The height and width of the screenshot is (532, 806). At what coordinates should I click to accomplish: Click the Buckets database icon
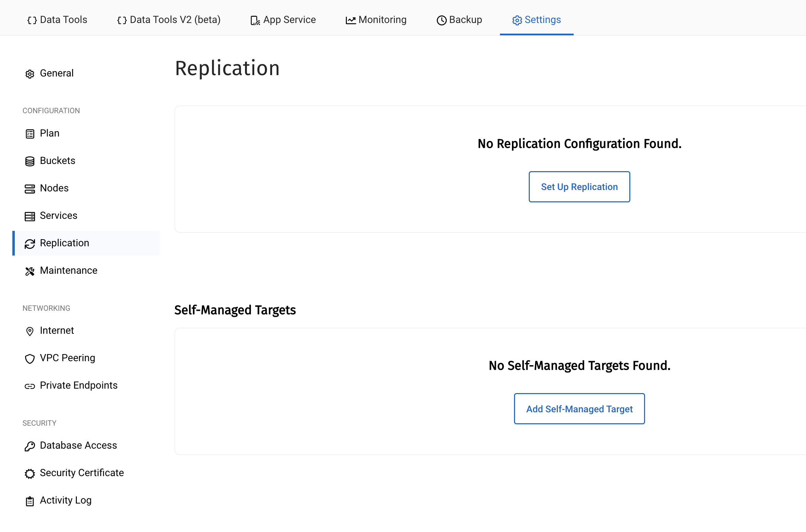tap(30, 161)
